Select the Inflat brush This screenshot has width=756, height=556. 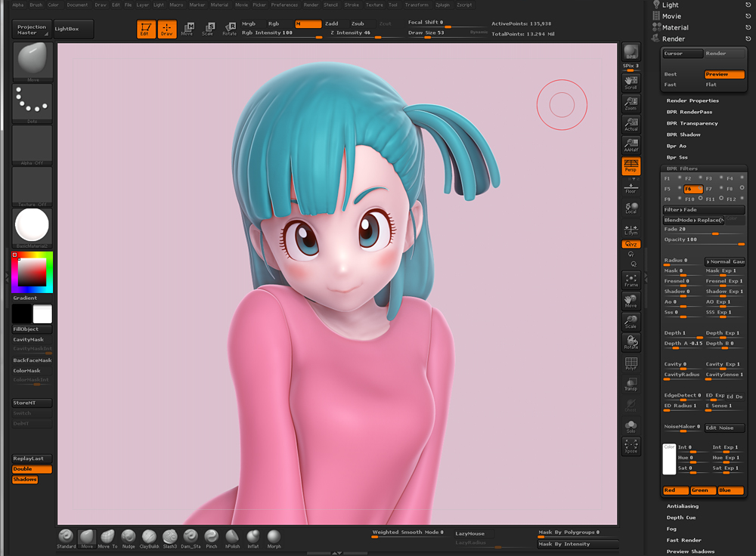[x=253, y=539]
